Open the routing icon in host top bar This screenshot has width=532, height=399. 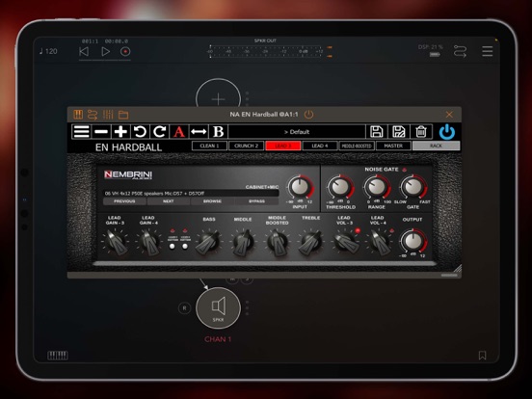pos(460,51)
